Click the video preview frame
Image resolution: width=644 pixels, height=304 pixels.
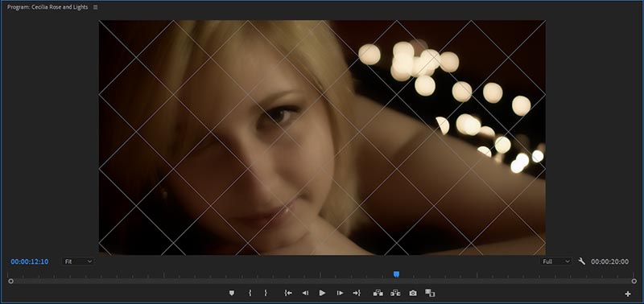coord(322,138)
